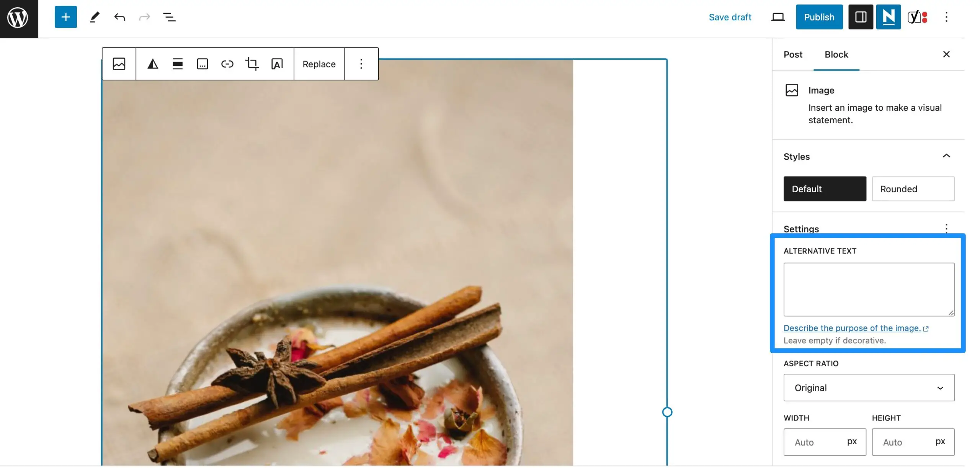Click the crop tool icon

coord(253,63)
